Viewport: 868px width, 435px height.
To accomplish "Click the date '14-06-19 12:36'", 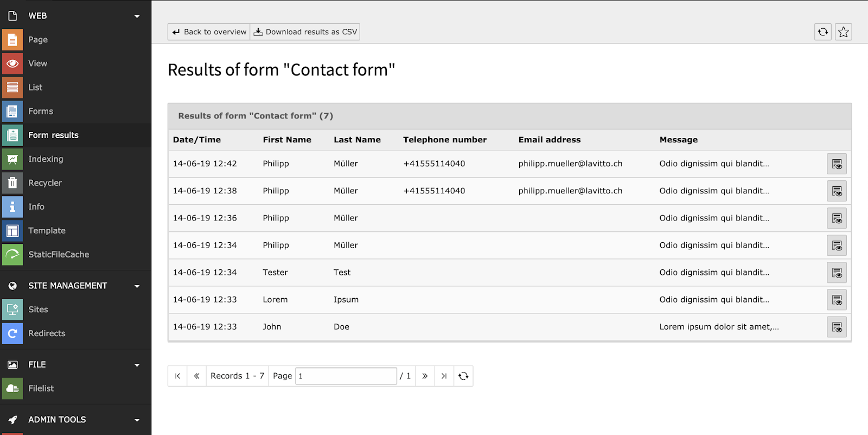I will (x=205, y=218).
